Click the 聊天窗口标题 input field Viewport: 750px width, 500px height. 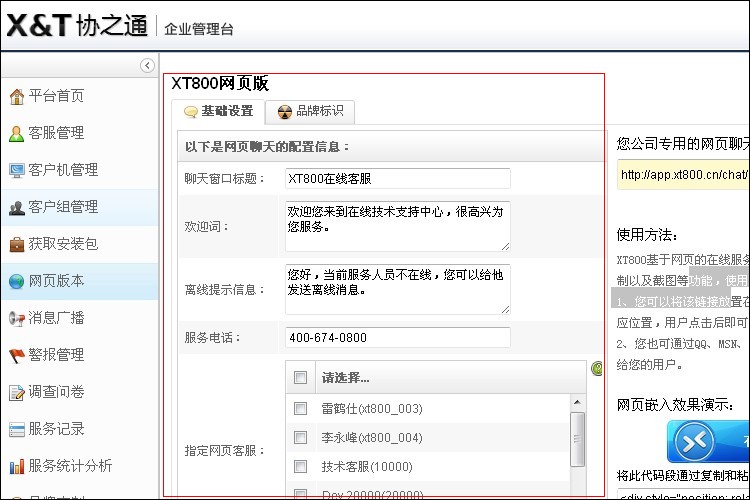point(398,178)
